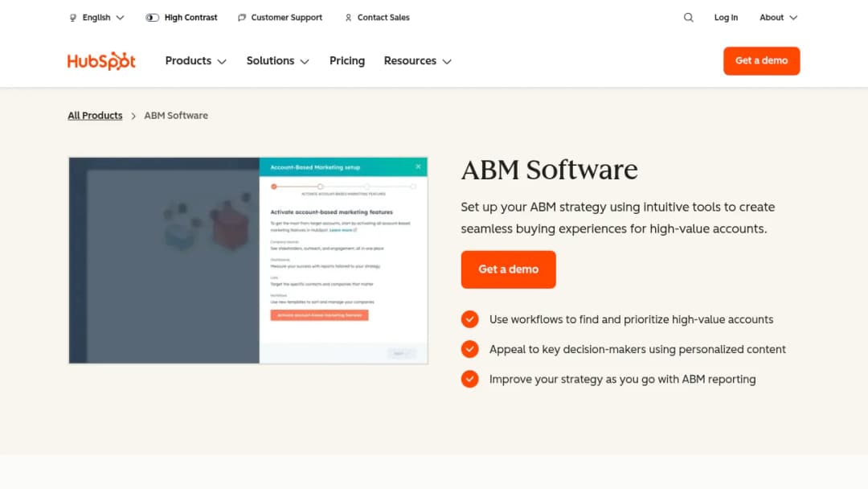Open Contact Sales link
This screenshot has width=868, height=489.
point(383,18)
